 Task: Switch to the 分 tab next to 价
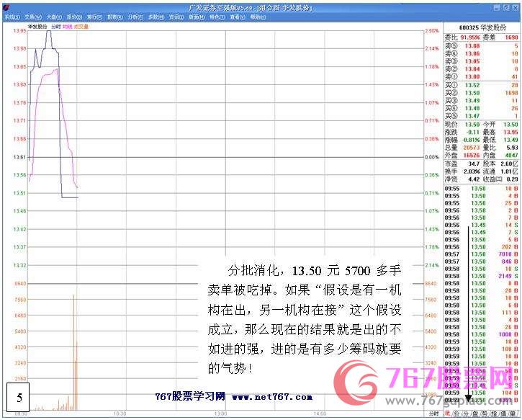pos(466,414)
